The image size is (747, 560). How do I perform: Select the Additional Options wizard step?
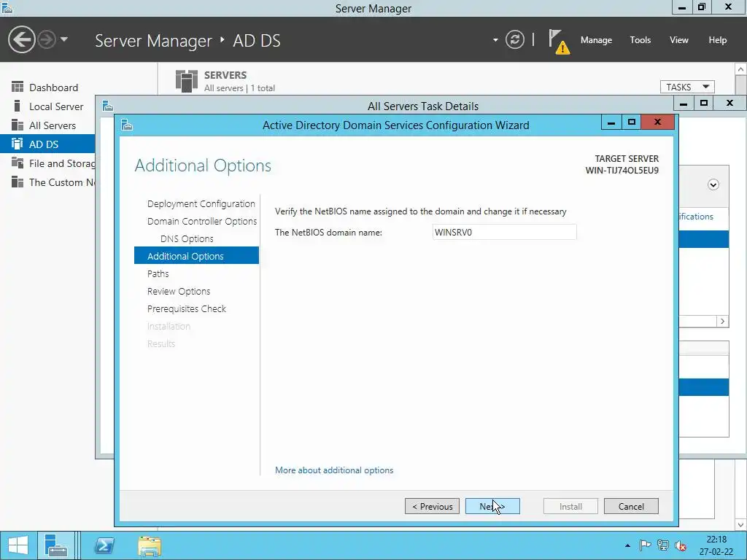tap(196, 256)
